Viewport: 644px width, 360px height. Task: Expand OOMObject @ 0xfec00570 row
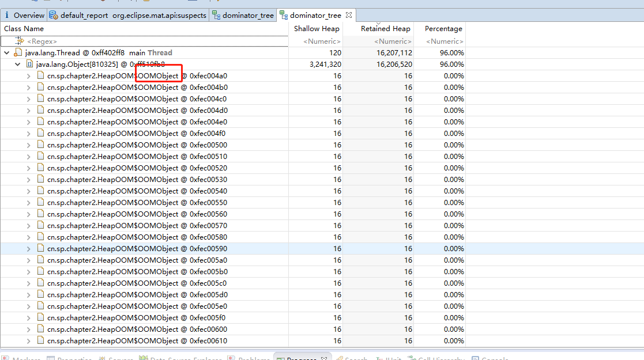click(28, 226)
